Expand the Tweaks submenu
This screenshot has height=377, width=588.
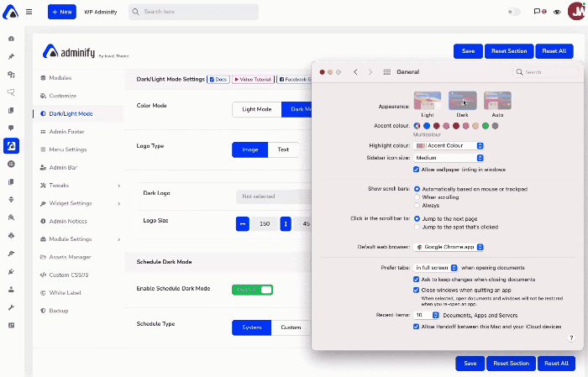[118, 185]
